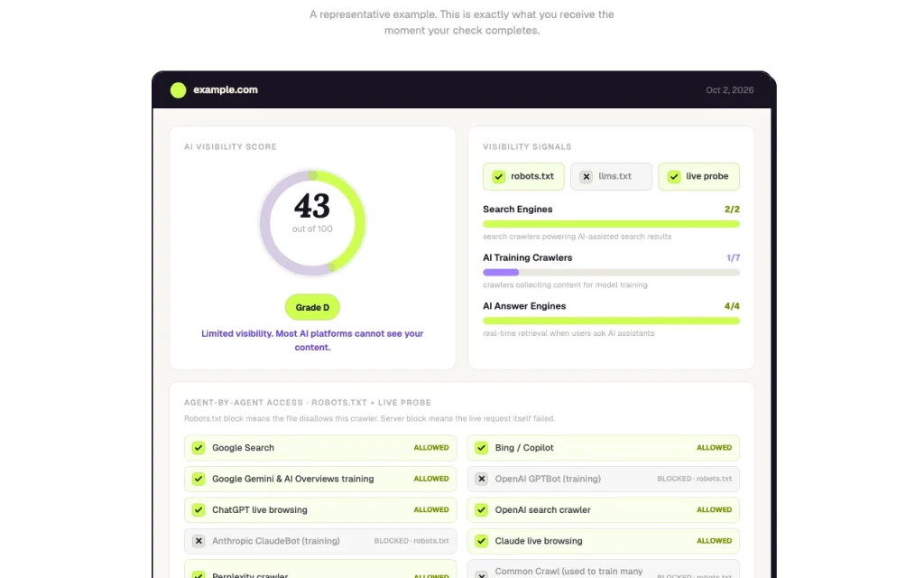This screenshot has height=578, width=924.
Task: Click the AI Training Crawlers progress bar
Action: 611,273
